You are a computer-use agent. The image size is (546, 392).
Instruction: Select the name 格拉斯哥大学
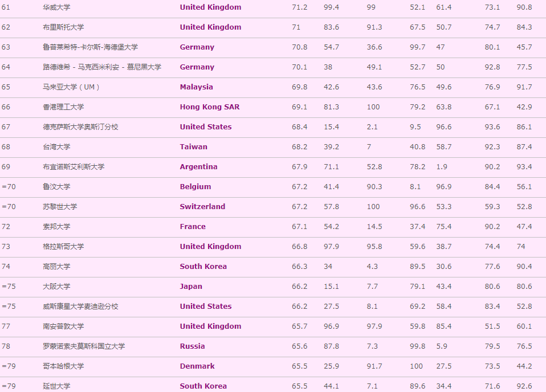coord(63,247)
